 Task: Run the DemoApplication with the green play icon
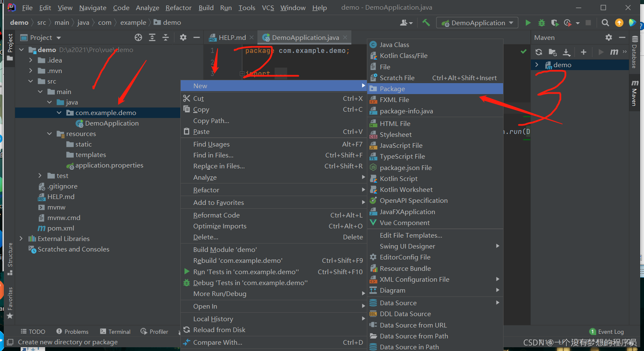(x=528, y=23)
